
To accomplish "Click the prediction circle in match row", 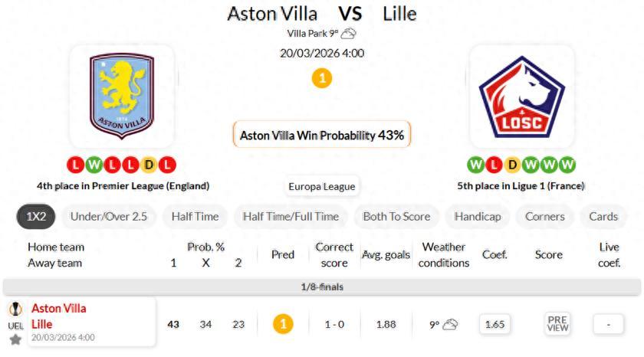I will click(x=283, y=324).
